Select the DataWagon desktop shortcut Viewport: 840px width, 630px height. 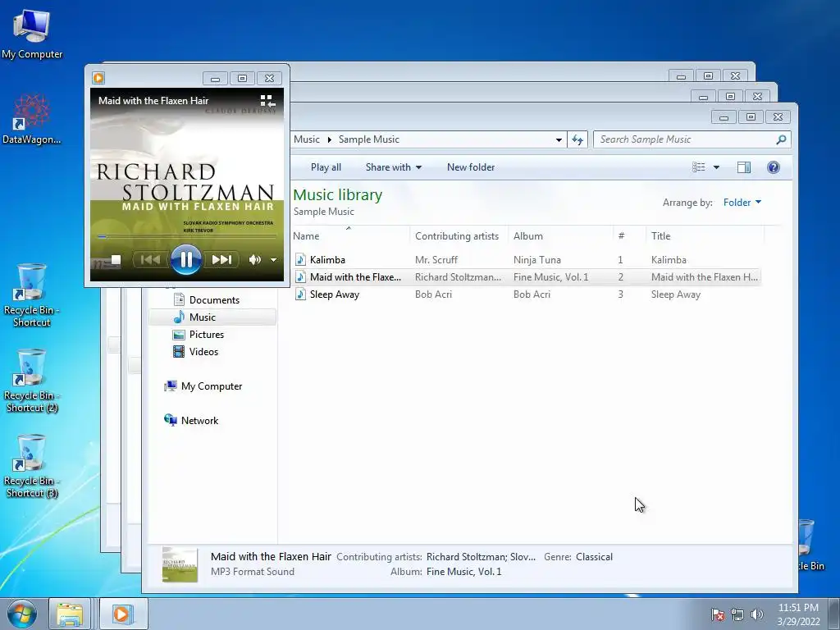pos(32,120)
